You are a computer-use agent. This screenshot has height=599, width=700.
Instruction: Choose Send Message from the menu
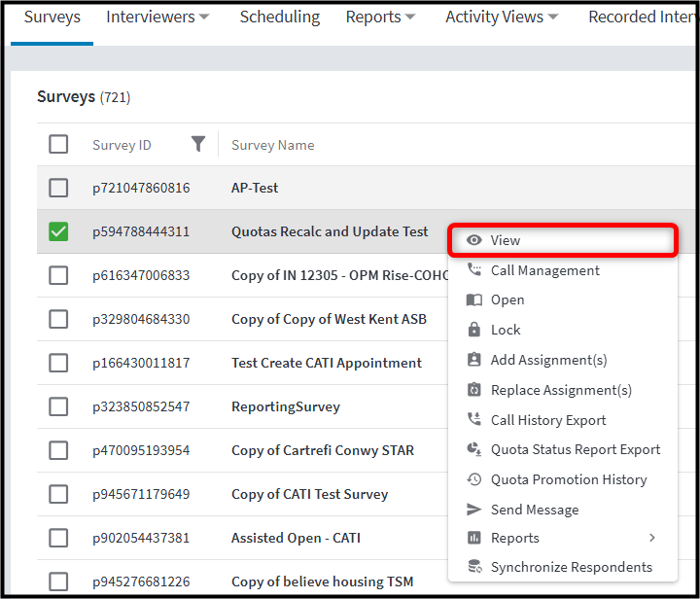click(x=563, y=510)
